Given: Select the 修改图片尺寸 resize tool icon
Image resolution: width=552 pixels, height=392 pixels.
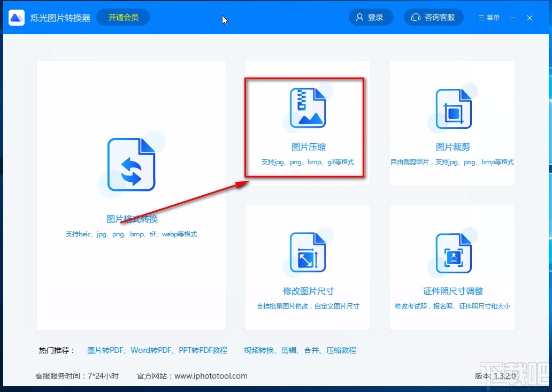Looking at the screenshot, I should [307, 251].
